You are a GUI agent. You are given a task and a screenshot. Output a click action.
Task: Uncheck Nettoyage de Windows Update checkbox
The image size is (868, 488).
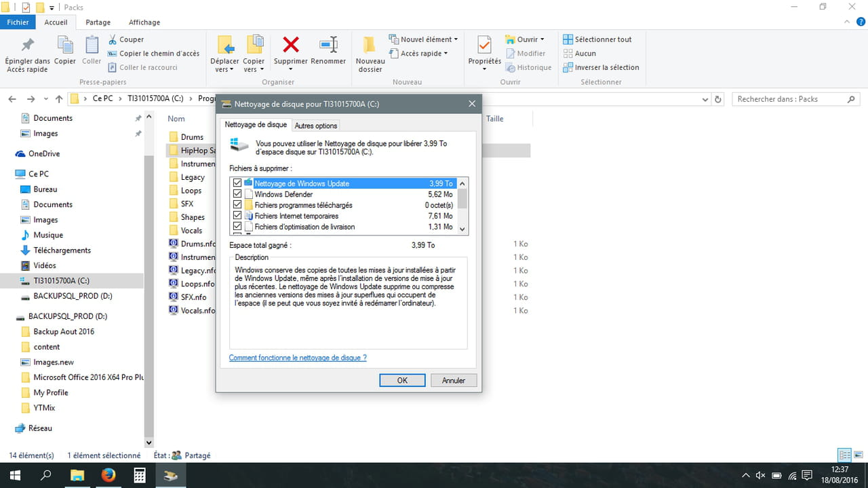coord(237,183)
